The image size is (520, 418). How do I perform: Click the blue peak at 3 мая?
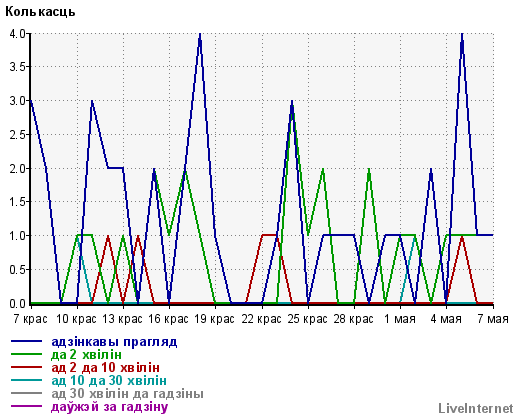pyautogui.click(x=431, y=169)
